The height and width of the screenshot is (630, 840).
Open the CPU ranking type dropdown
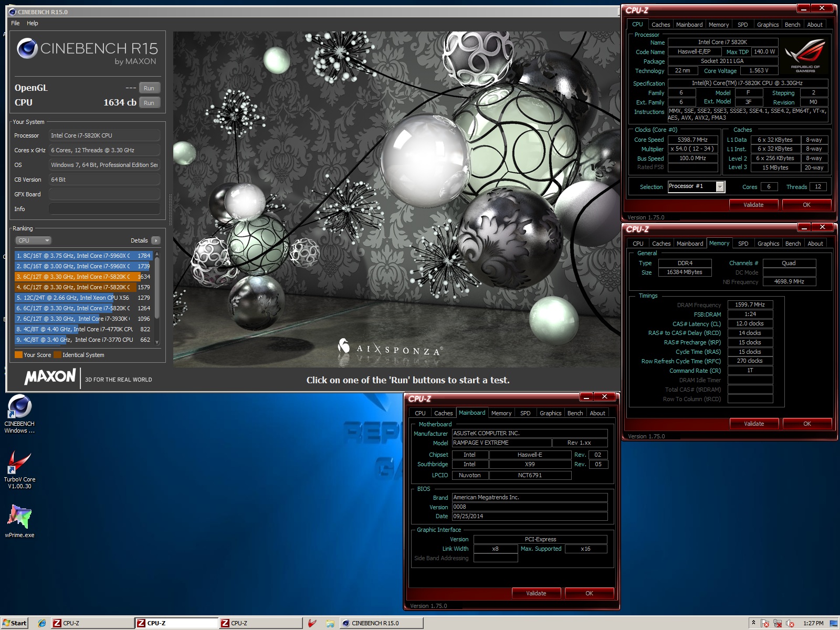[x=33, y=240]
